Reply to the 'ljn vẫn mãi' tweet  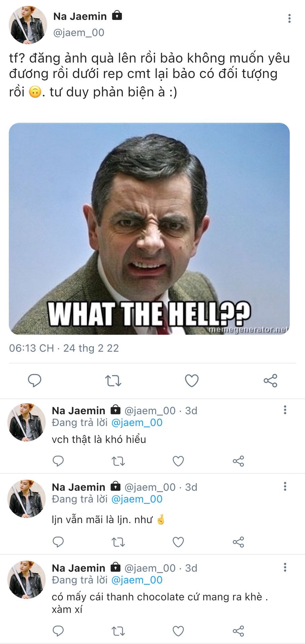point(58,542)
